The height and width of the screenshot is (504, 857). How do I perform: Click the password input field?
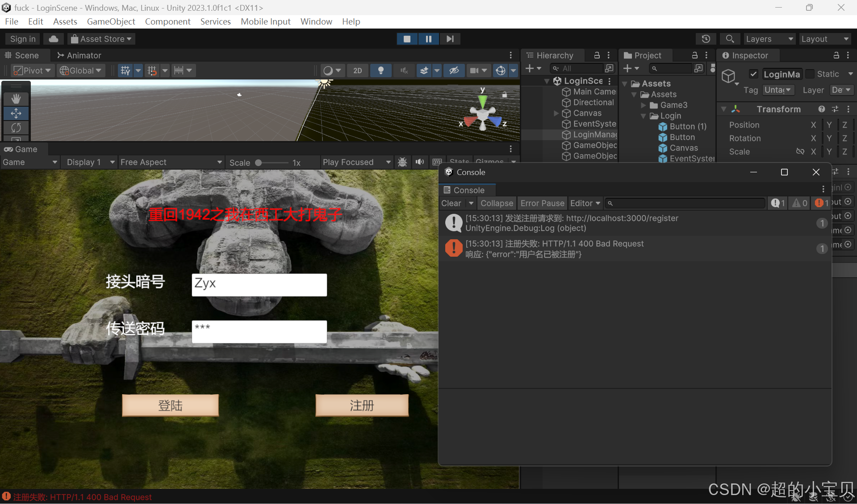pyautogui.click(x=259, y=332)
